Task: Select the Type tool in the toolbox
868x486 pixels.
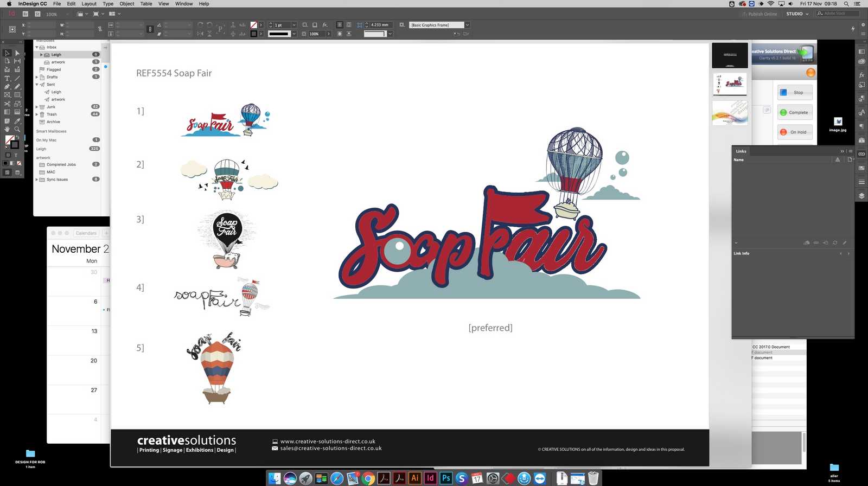Action: click(x=7, y=78)
